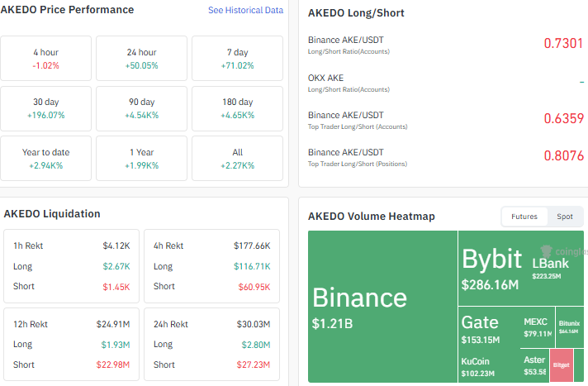Select the 1 Year performance card
Viewport: 588px width, 386px height.
(x=141, y=159)
